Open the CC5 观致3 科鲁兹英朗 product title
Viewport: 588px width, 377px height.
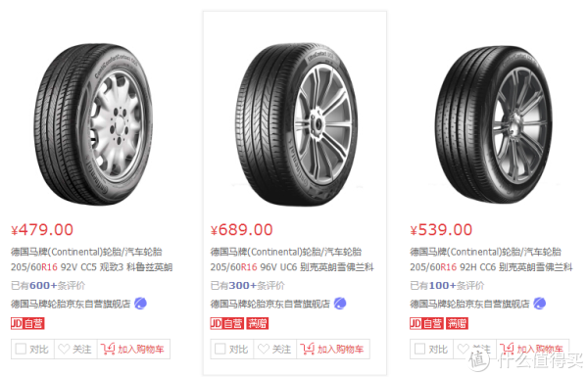coord(91,259)
